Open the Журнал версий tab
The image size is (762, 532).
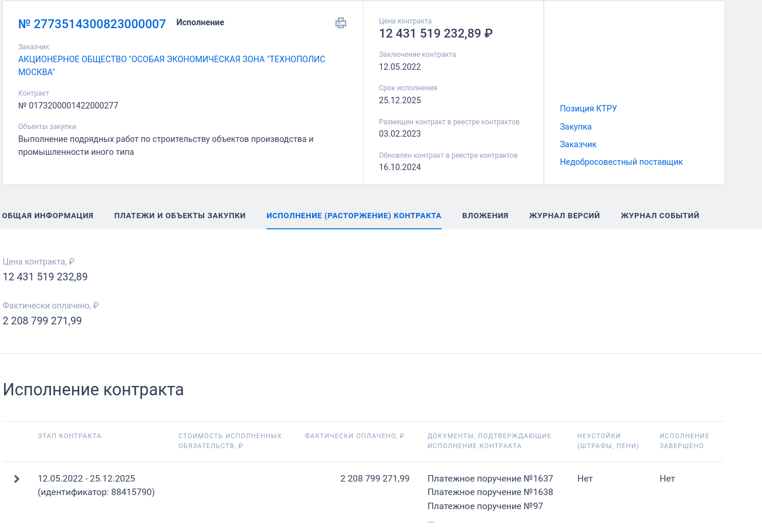tap(564, 215)
